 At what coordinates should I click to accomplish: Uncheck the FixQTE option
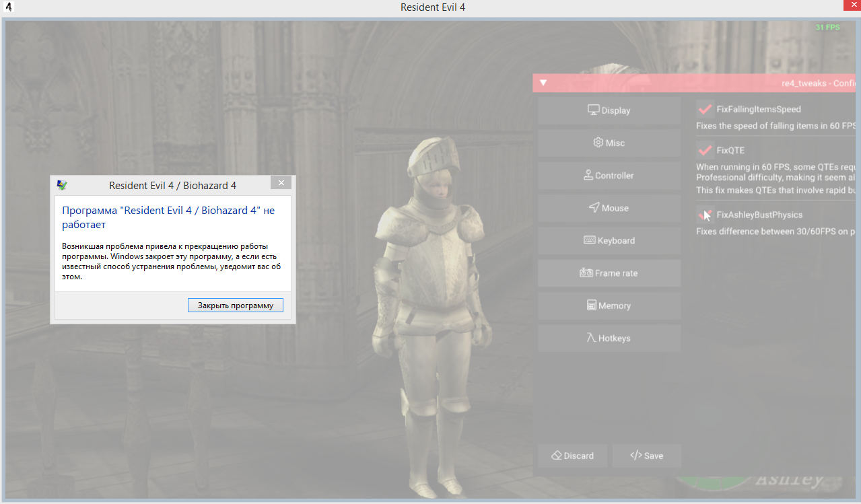click(705, 149)
